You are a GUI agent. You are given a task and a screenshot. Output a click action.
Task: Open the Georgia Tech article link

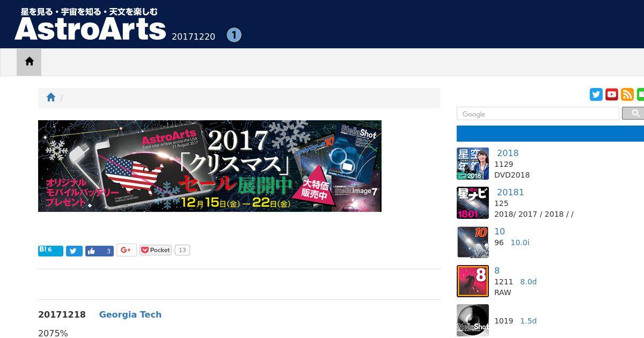tap(130, 314)
